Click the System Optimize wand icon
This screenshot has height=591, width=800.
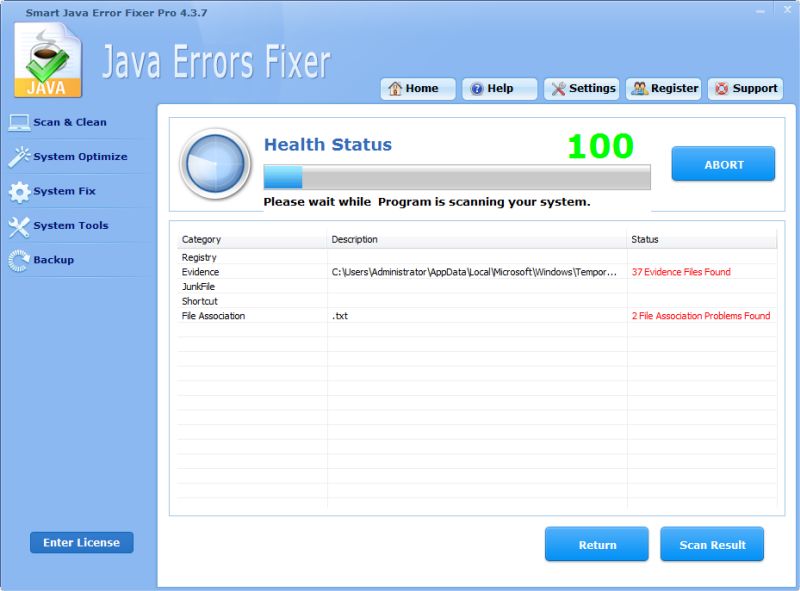tap(19, 157)
